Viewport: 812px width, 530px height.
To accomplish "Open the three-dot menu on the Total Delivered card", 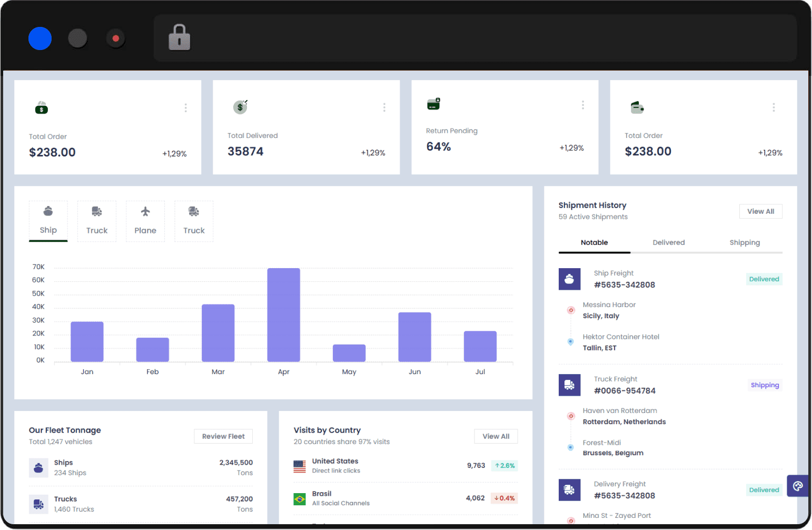I will pyautogui.click(x=384, y=107).
